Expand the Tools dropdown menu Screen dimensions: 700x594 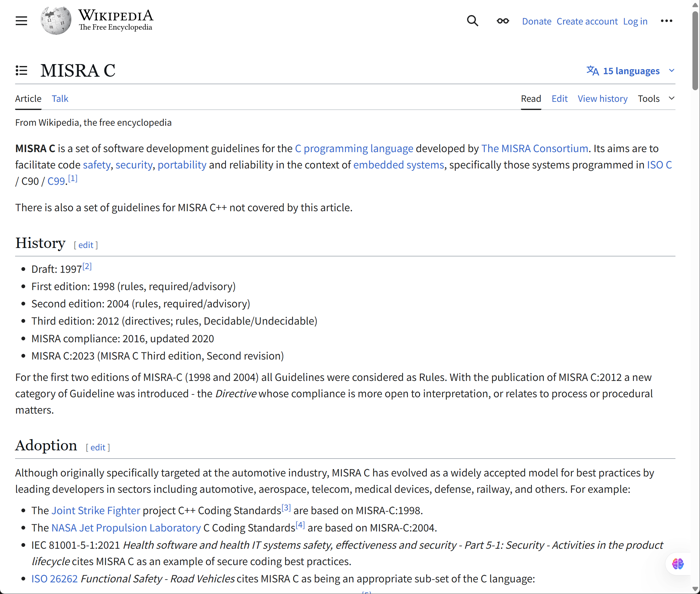(656, 99)
